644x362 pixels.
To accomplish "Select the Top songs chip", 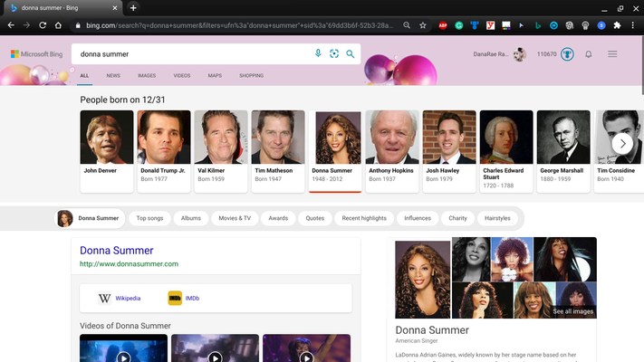I will pos(150,218).
